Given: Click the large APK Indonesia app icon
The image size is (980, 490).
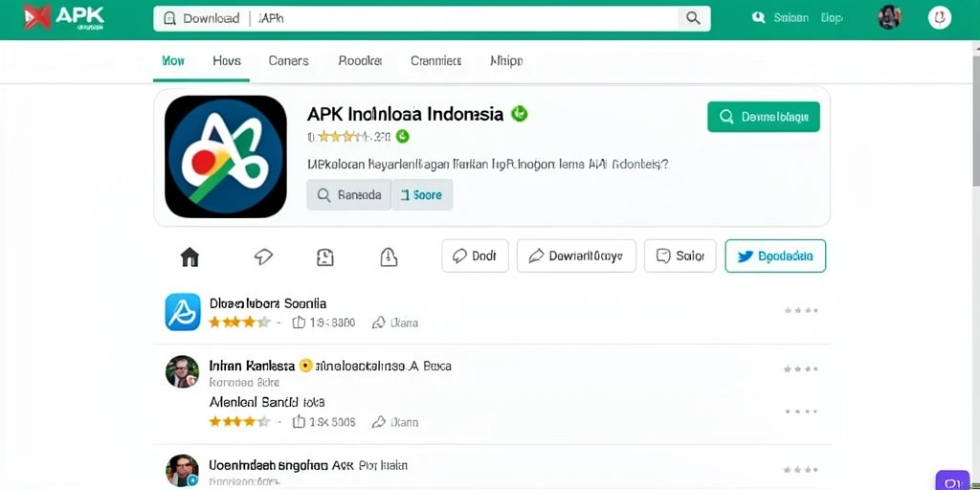Looking at the screenshot, I should (x=226, y=156).
